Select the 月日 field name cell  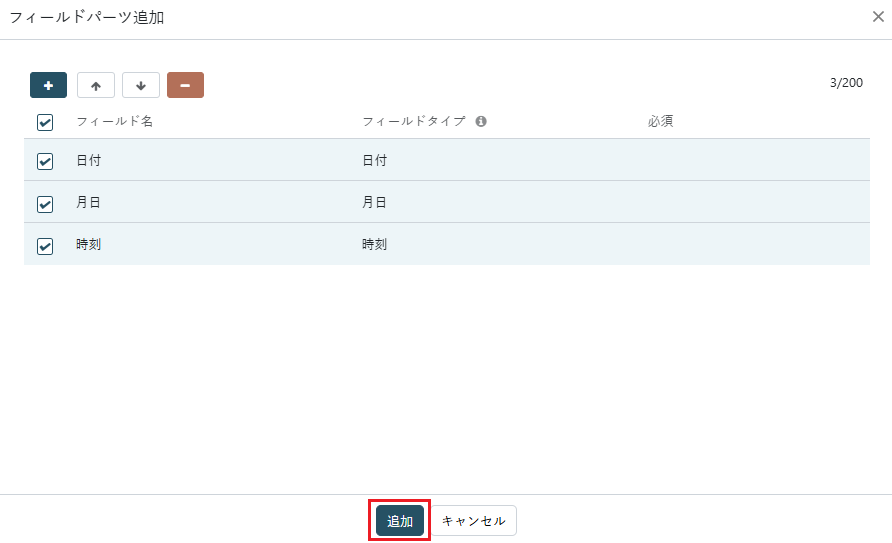point(89,202)
